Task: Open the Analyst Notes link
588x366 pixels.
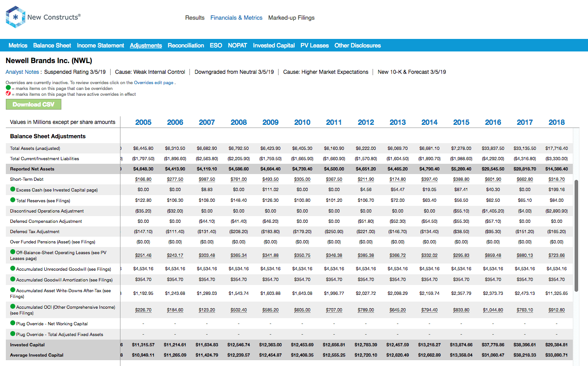Action: [x=22, y=72]
